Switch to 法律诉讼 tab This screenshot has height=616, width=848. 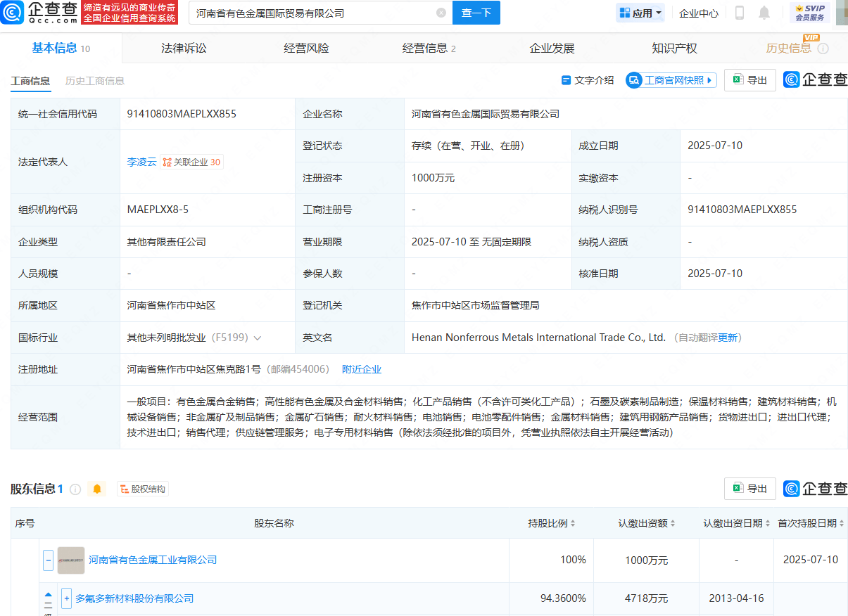point(184,48)
